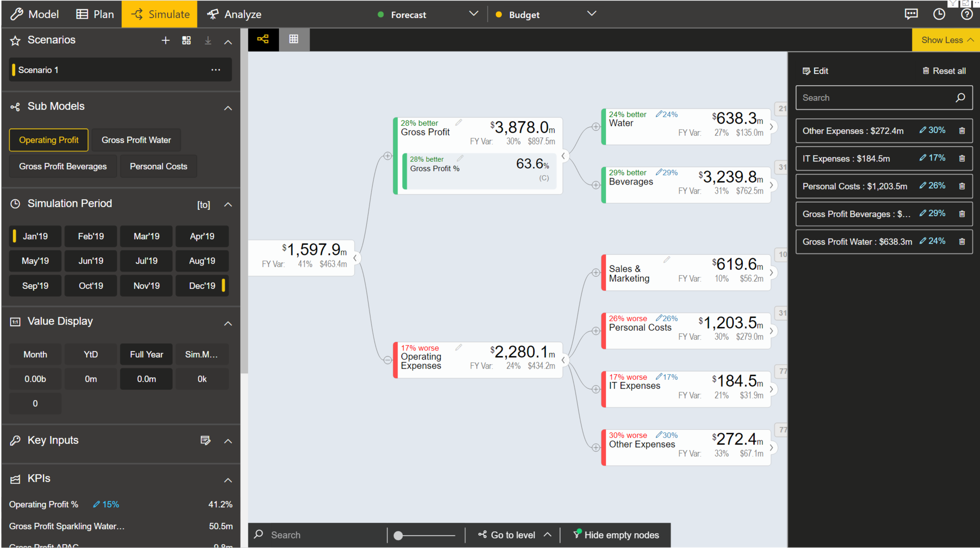Image resolution: width=980 pixels, height=548 pixels.
Task: Select the Scenario 1 entry
Action: tap(120, 70)
